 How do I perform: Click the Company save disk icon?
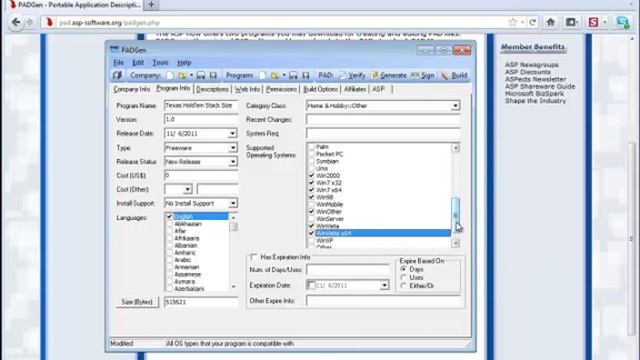(x=201, y=76)
